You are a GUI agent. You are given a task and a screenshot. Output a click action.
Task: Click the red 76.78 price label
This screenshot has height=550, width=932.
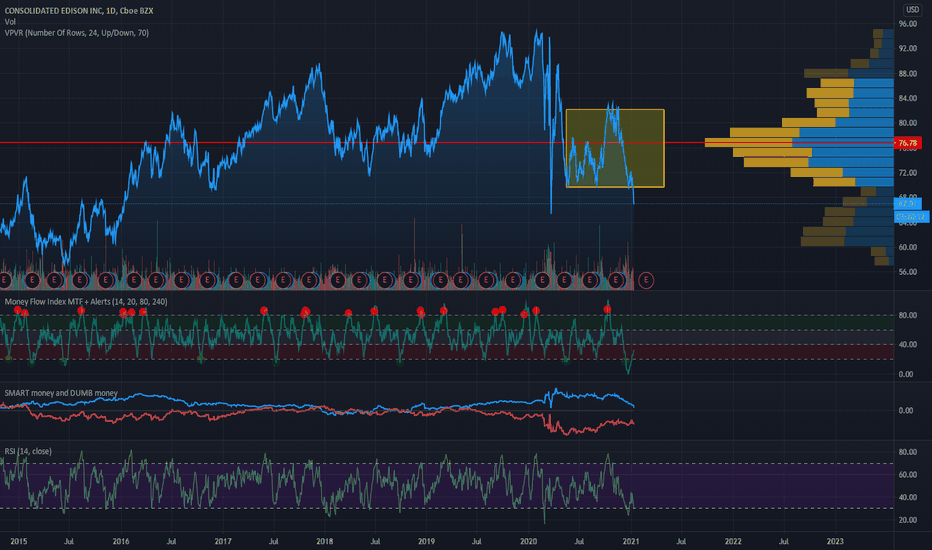tap(908, 143)
